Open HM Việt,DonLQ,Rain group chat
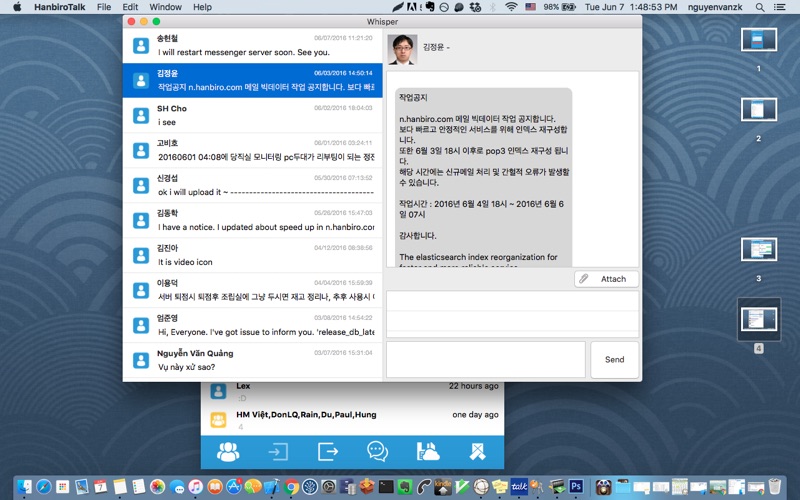 point(352,420)
